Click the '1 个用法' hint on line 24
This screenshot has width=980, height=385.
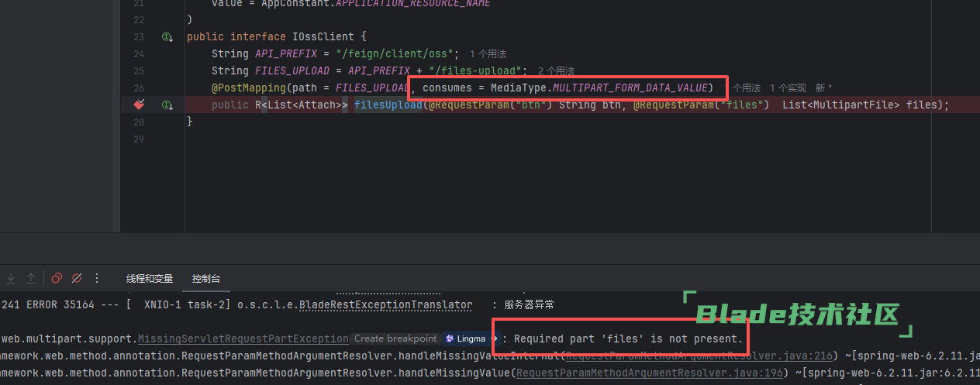pyautogui.click(x=488, y=53)
